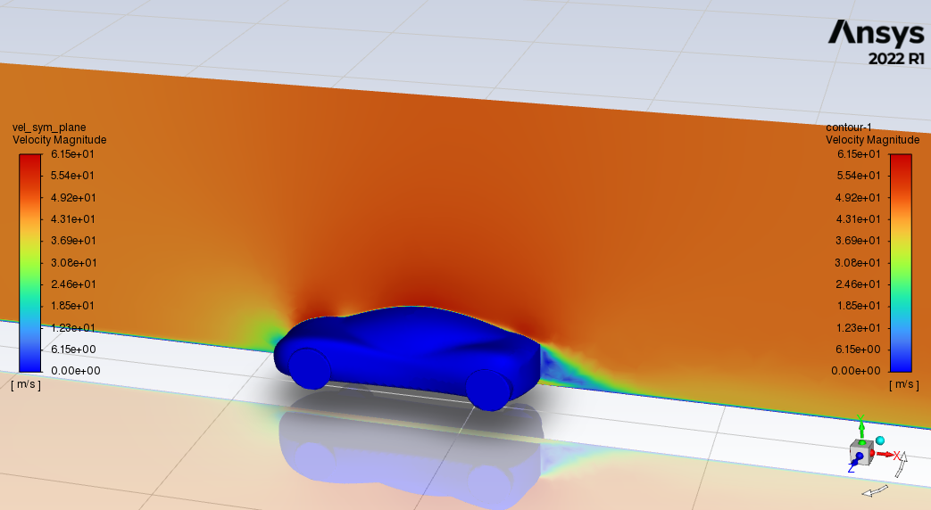This screenshot has width=931, height=510.
Task: Click the 6.15e+00 value on right legend
Action: click(x=857, y=349)
